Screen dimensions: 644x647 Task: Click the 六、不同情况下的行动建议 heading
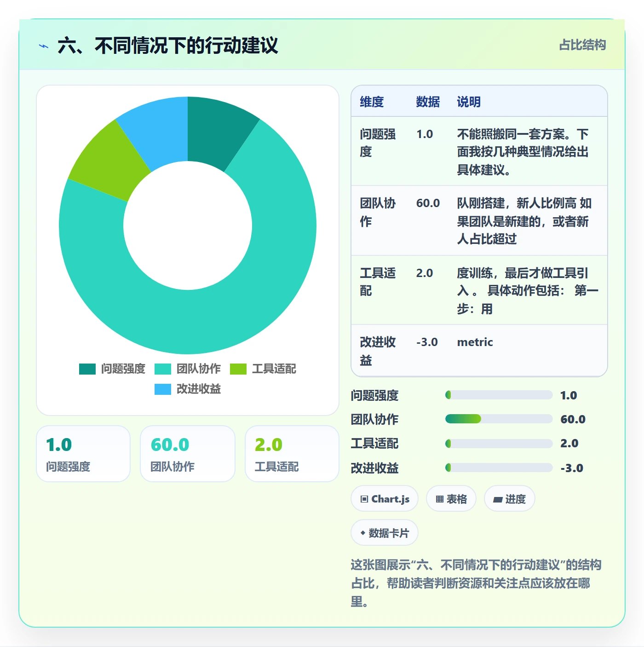tap(168, 46)
